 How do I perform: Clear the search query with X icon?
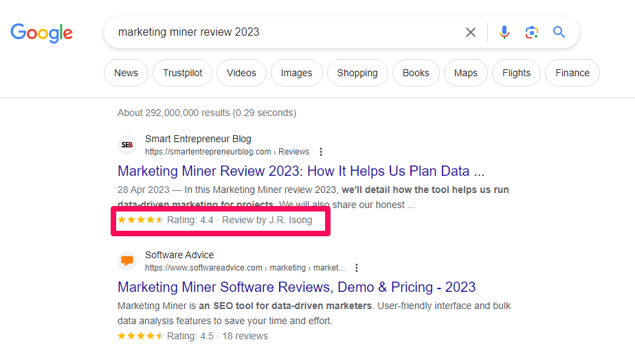tap(471, 32)
